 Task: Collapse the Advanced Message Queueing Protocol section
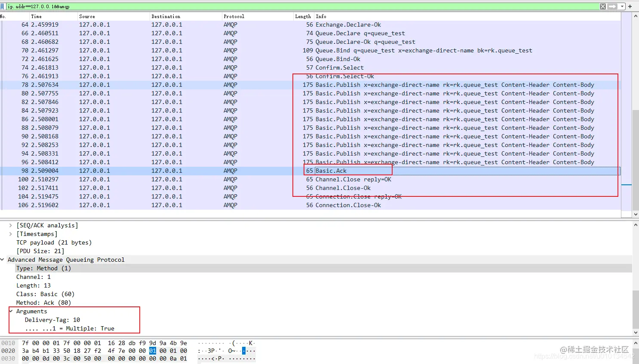3,260
